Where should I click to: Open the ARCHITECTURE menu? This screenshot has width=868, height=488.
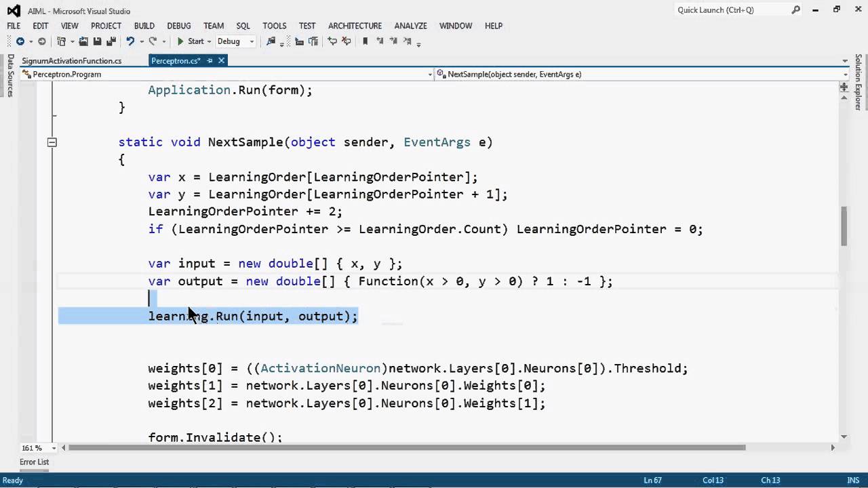coord(355,26)
